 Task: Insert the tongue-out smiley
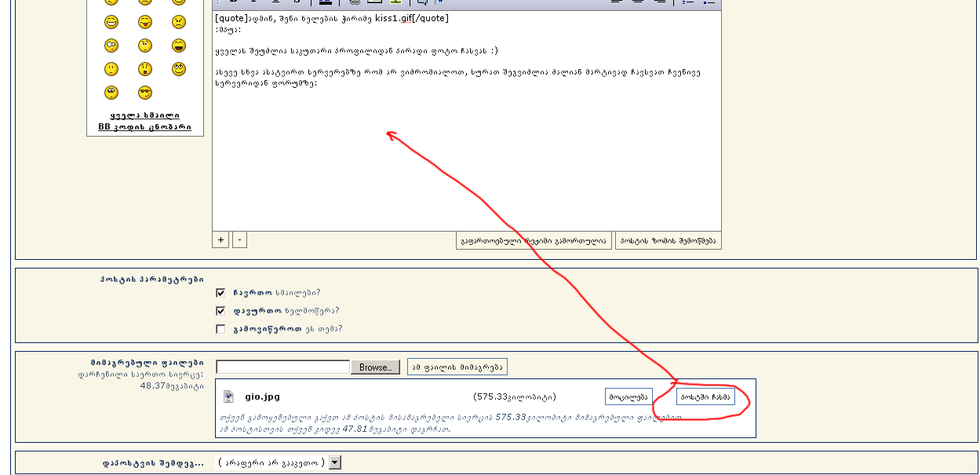coord(145,22)
